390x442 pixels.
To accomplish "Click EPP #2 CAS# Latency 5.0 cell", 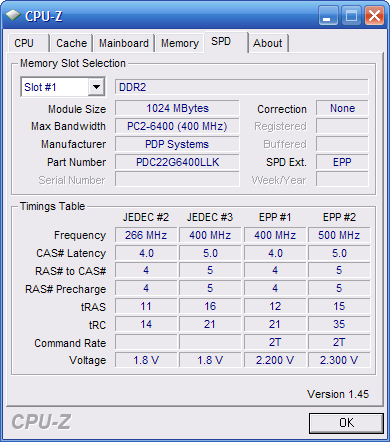I will 339,253.
